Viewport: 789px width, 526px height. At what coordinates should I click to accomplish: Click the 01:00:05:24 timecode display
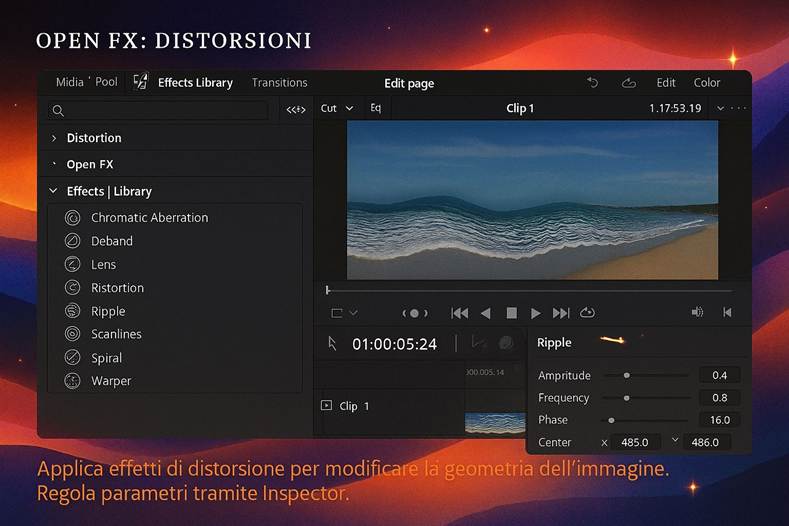click(394, 344)
